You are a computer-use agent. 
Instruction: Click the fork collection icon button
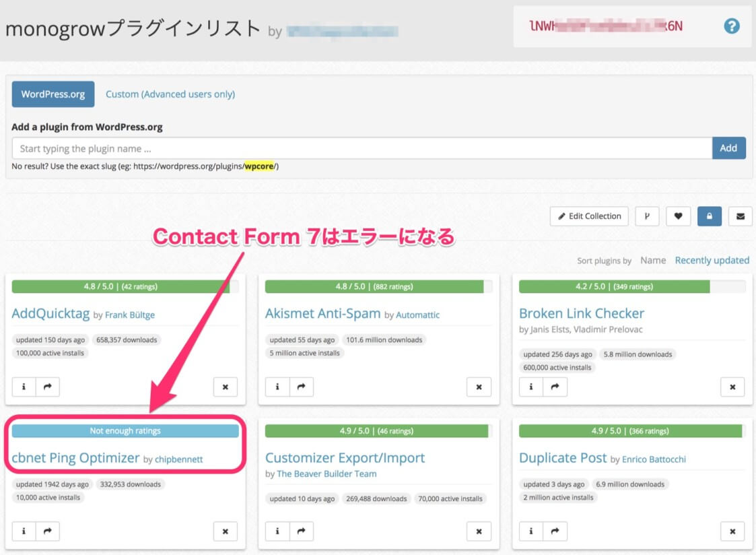(x=647, y=216)
